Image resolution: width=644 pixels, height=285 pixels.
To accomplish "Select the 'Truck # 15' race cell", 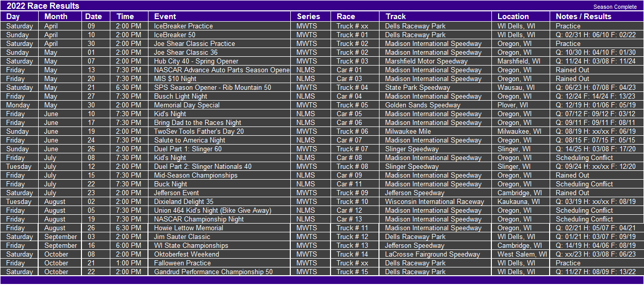I will click(x=353, y=272).
